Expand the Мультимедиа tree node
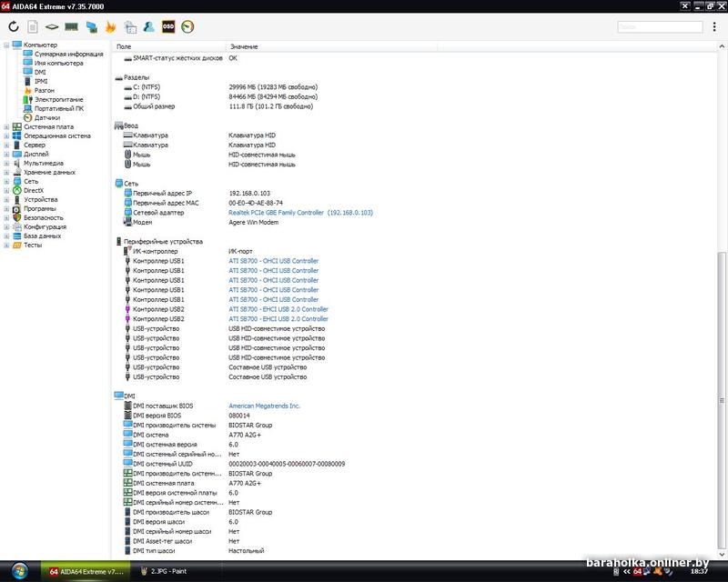The image size is (728, 582). 6,164
